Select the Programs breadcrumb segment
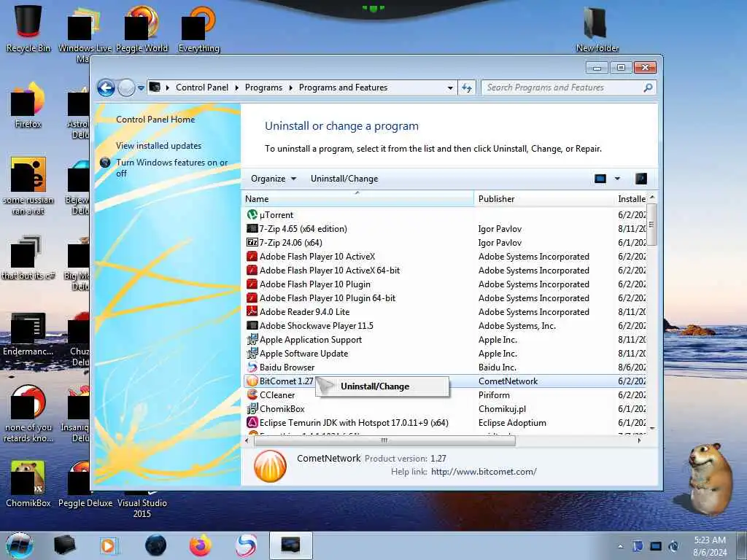 (263, 87)
